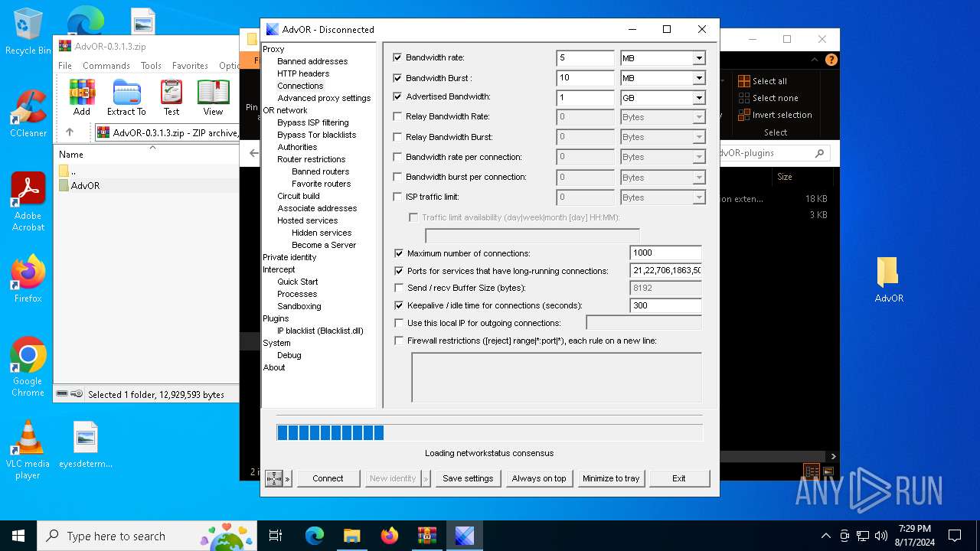Enable Relay Bandwidth Rate checkbox
This screenshot has height=551, width=980.
click(x=397, y=117)
